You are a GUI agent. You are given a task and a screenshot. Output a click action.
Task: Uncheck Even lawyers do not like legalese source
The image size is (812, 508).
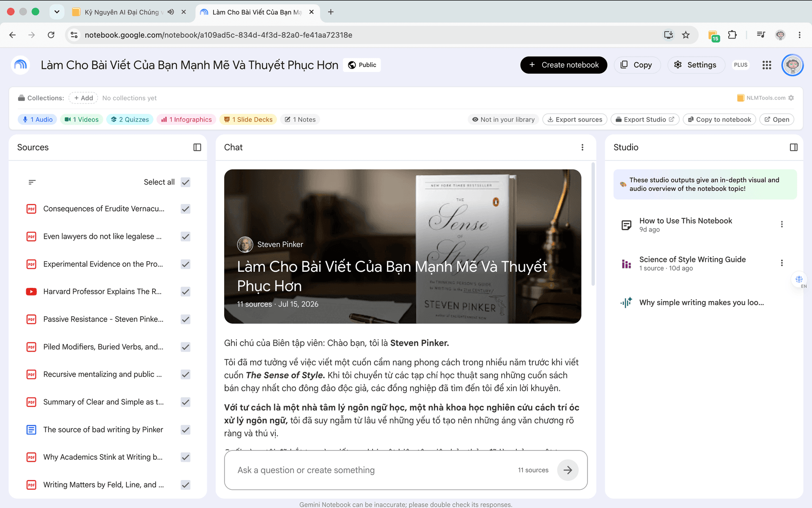(x=185, y=237)
